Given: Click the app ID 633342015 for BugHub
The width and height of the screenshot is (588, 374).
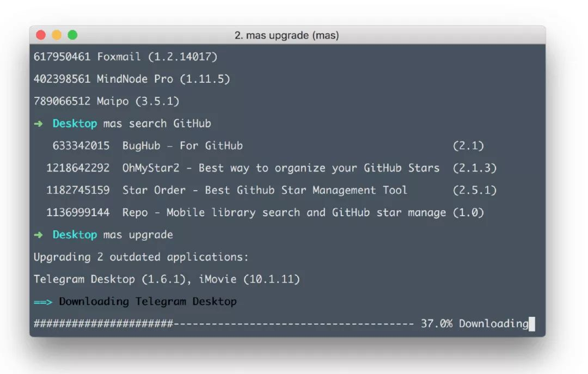Looking at the screenshot, I should [81, 145].
